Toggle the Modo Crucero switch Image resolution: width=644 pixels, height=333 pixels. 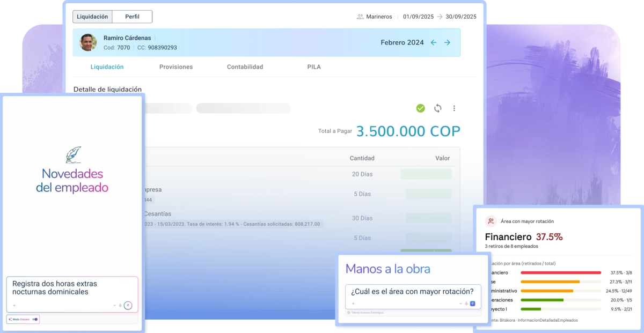(x=35, y=319)
